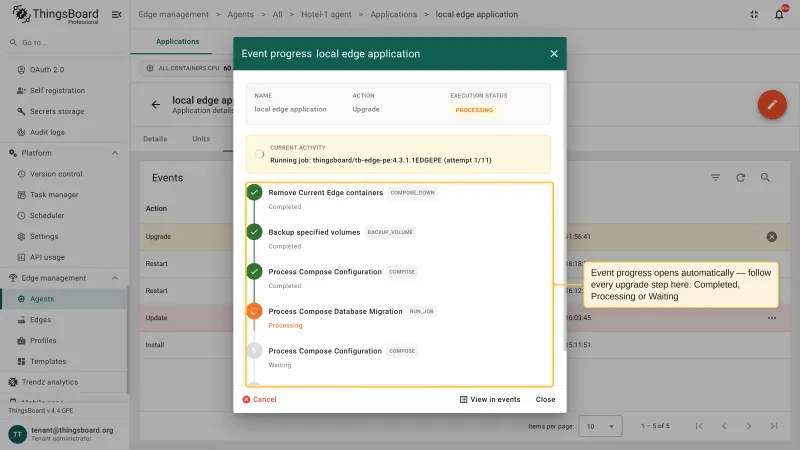The image size is (800, 450).
Task: Toggle fullscreen mode icon
Action: tap(754, 14)
